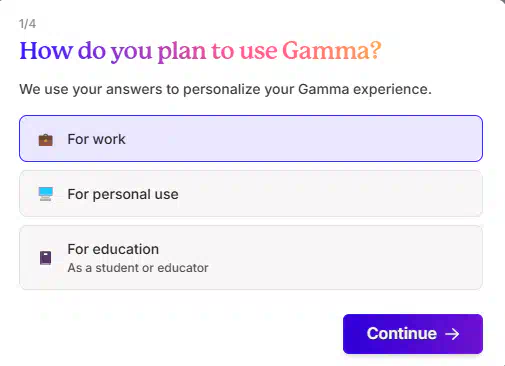Viewport: 505px width, 366px height.
Task: Click the 1/4 step indicator
Action: (27, 24)
